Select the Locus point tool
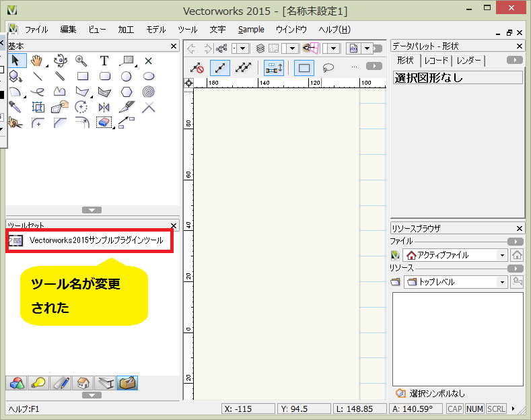Screen dimensions: 531x420 [148, 61]
